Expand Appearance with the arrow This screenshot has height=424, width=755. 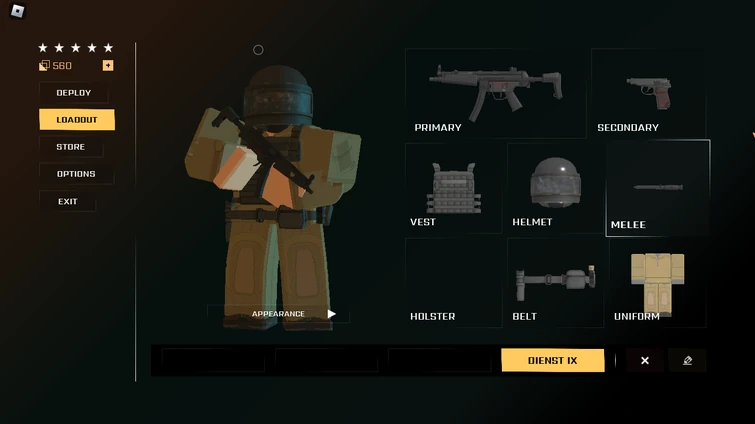tap(331, 314)
